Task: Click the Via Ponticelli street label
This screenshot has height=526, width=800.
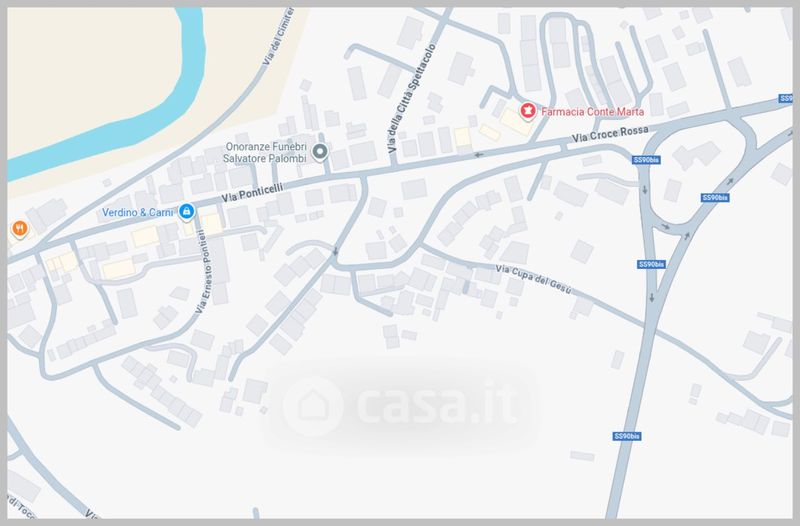Action: click(252, 193)
